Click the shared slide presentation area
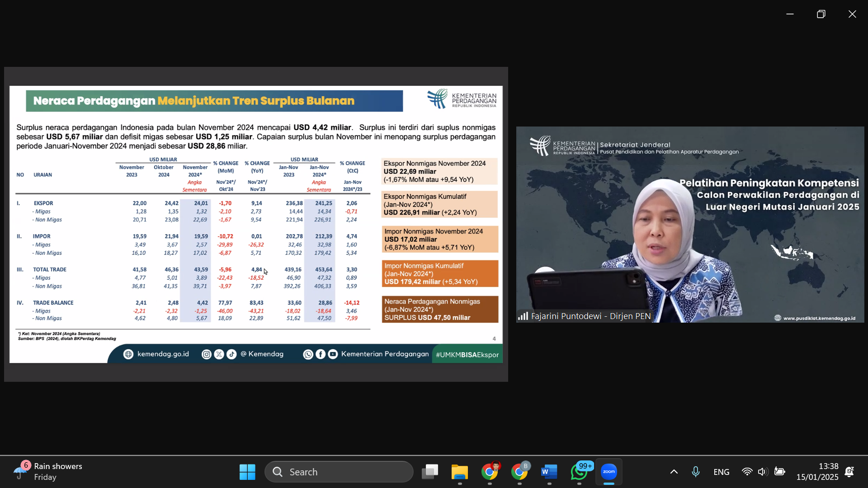The image size is (868, 488). tap(256, 224)
